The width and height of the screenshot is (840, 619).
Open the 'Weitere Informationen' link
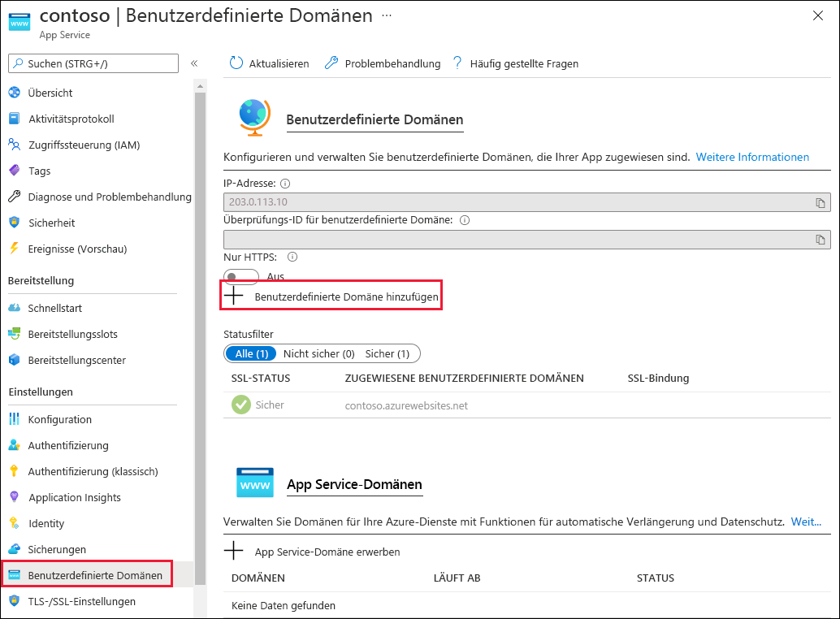click(x=751, y=157)
